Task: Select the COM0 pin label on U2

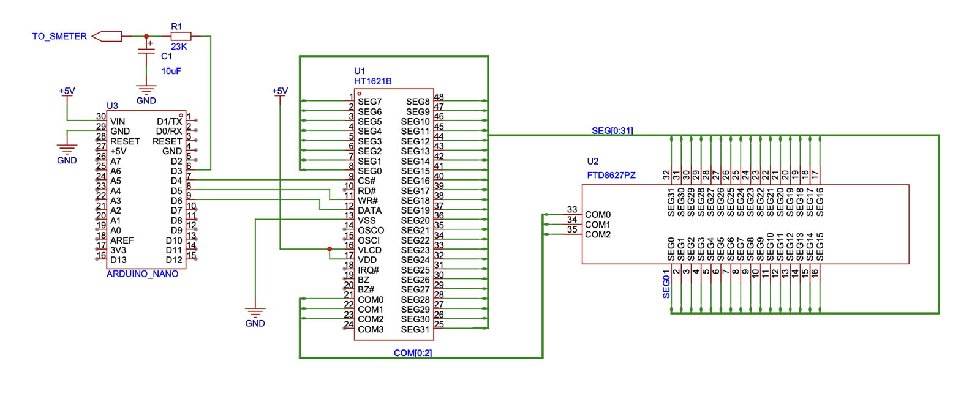Action: point(597,215)
